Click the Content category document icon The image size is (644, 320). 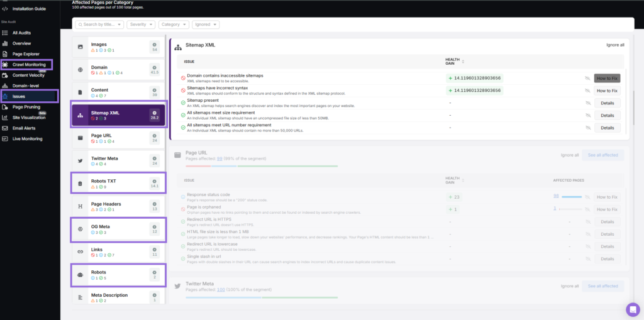[x=80, y=92]
